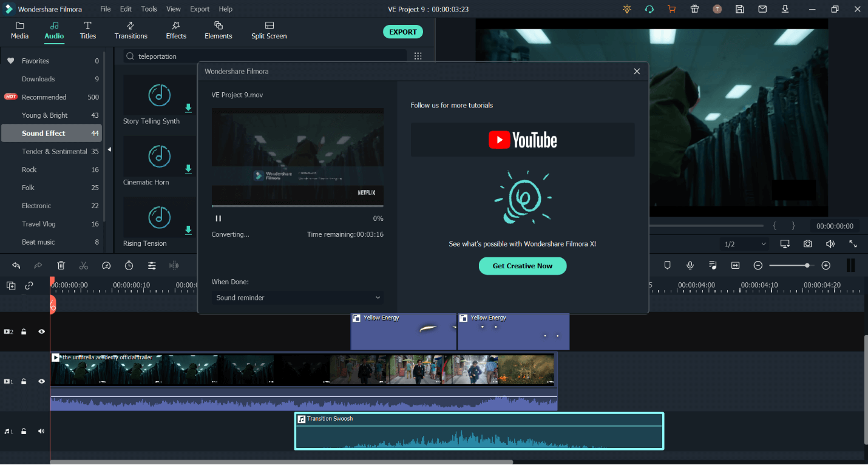Switch to the Media tab
The image size is (868, 468).
point(19,31)
